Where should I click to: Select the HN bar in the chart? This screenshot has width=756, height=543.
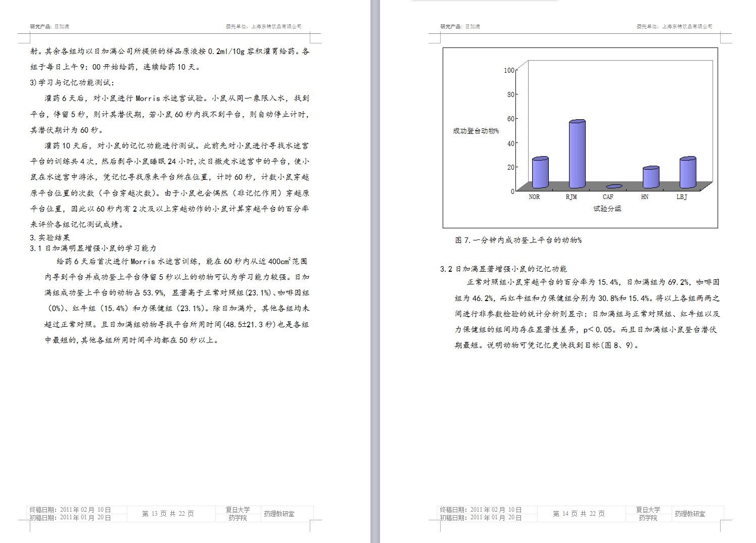(x=651, y=177)
